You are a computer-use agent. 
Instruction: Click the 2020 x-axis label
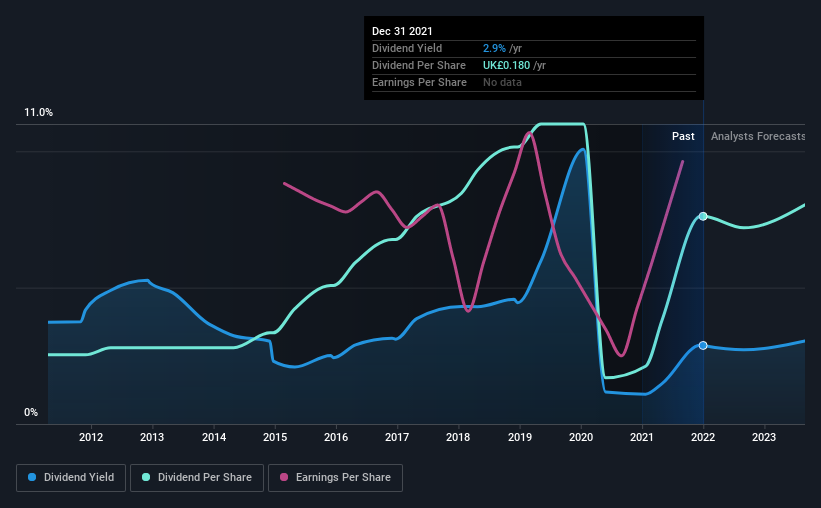click(x=581, y=437)
